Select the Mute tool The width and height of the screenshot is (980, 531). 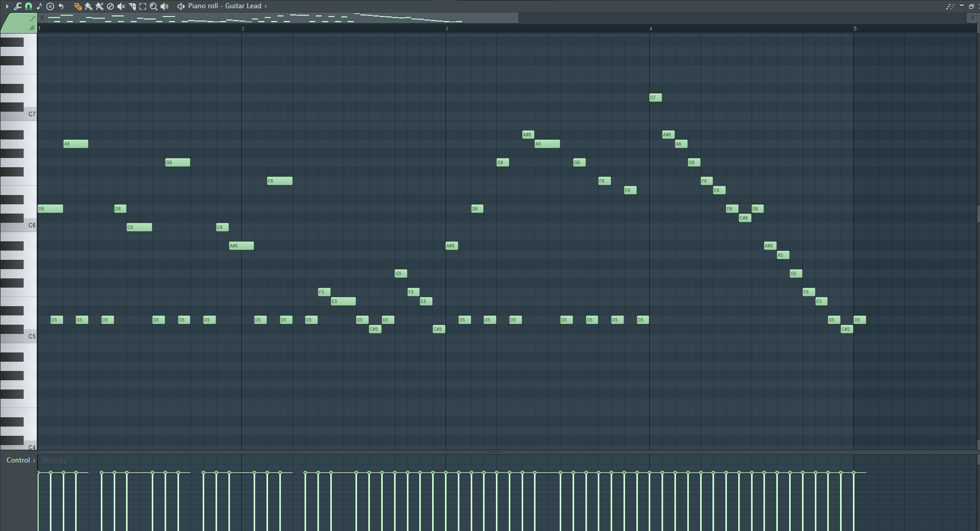coord(121,6)
